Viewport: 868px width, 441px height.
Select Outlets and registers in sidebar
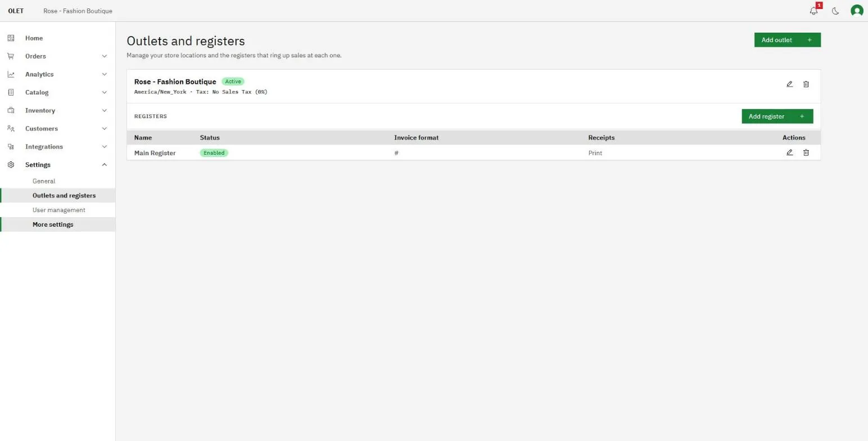pyautogui.click(x=57, y=195)
